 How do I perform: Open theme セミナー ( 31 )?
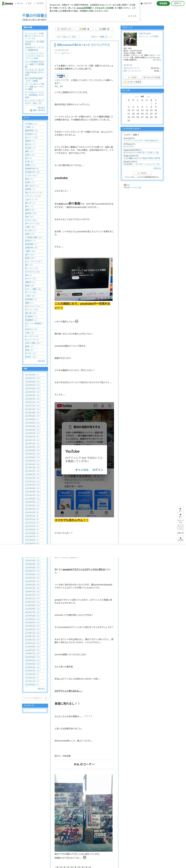coord(32,137)
